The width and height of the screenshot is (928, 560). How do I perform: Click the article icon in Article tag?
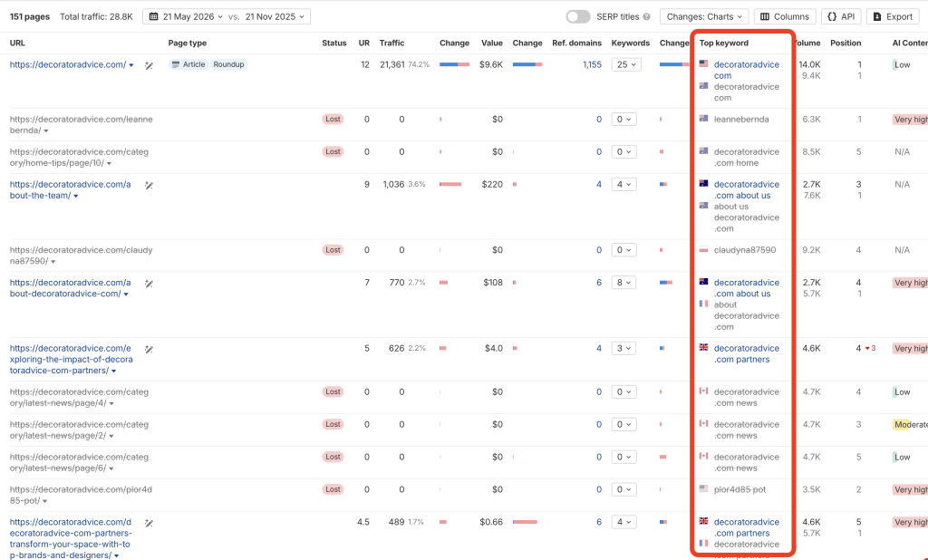click(176, 64)
